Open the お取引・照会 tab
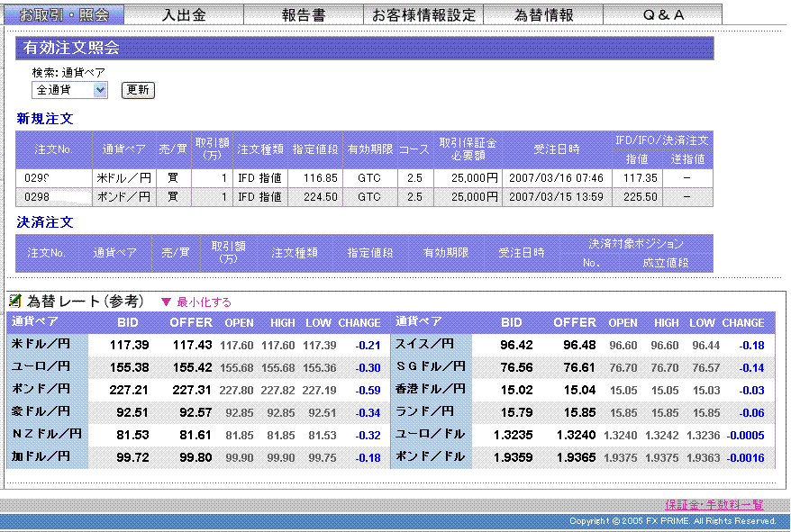 [64, 14]
